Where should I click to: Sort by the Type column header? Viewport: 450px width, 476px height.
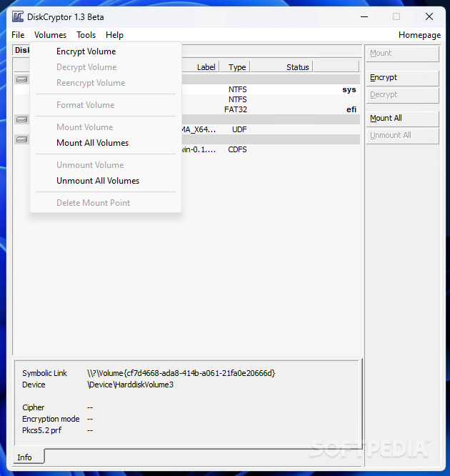234,67
